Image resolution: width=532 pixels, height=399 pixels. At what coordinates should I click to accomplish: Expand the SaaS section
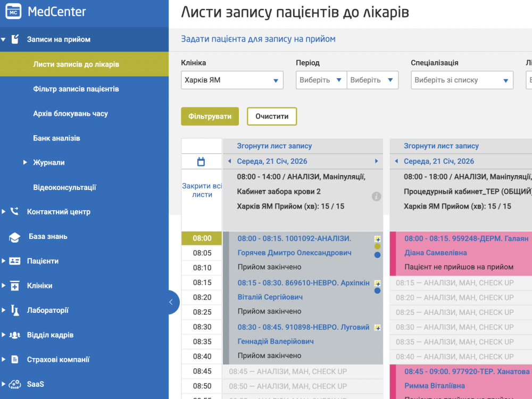point(3,384)
